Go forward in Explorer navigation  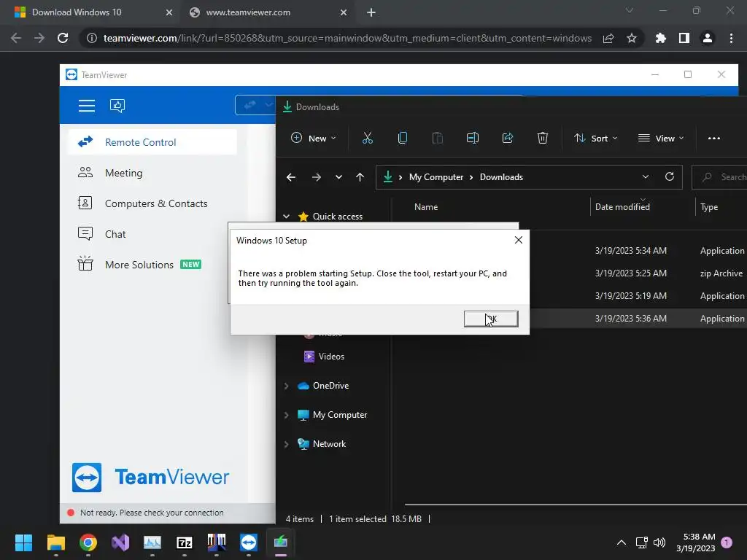(317, 177)
